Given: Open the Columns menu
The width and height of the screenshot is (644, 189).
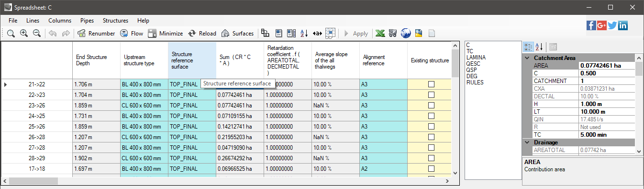Looking at the screenshot, I should tap(60, 21).
